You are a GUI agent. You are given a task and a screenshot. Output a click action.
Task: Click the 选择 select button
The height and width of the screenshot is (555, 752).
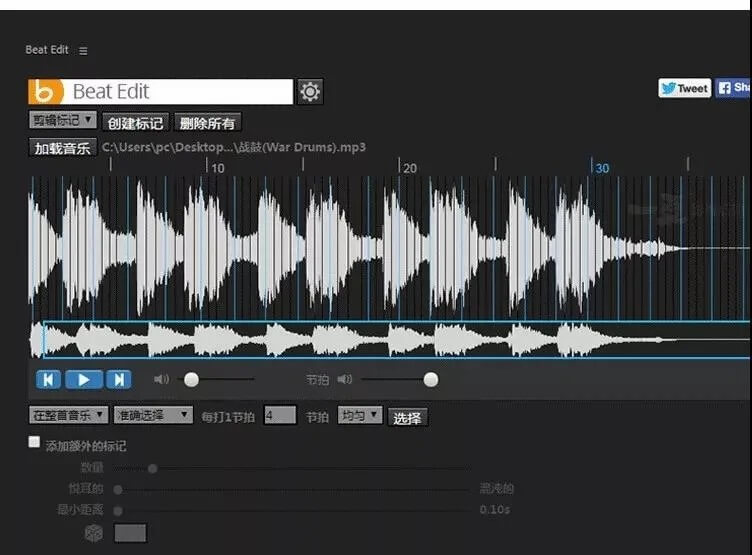(407, 418)
